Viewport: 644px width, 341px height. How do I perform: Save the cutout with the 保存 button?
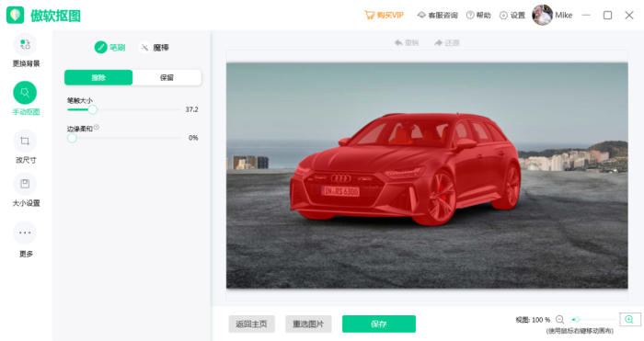tap(379, 324)
